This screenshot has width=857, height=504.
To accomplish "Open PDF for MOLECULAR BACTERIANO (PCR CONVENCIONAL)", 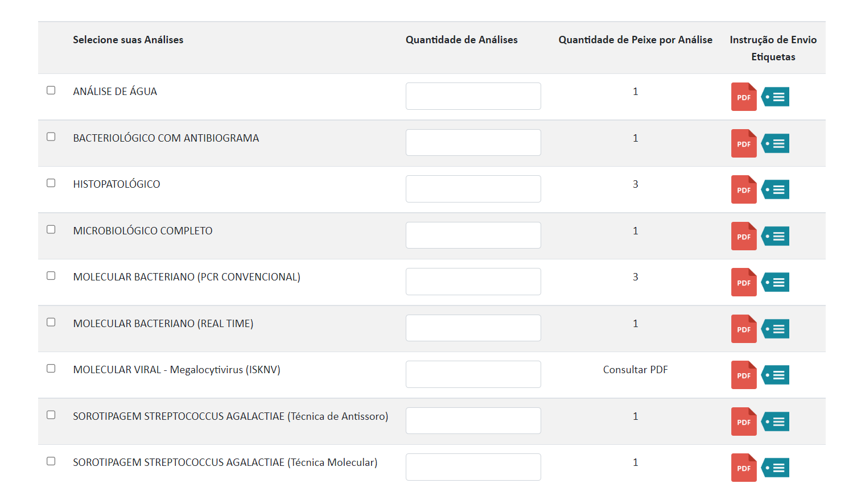I will [743, 282].
